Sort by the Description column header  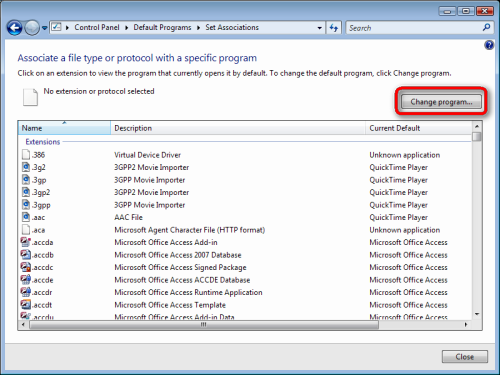coord(238,128)
